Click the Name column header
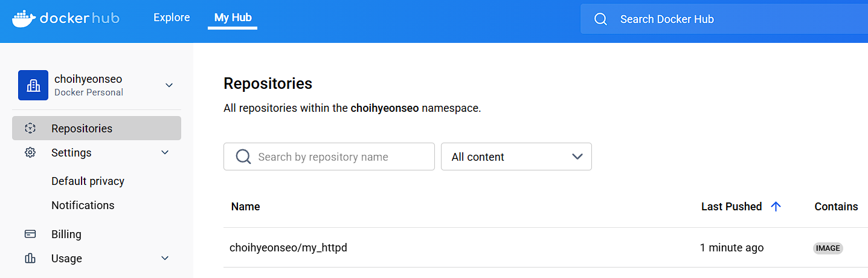The height and width of the screenshot is (278, 868). 245,206
